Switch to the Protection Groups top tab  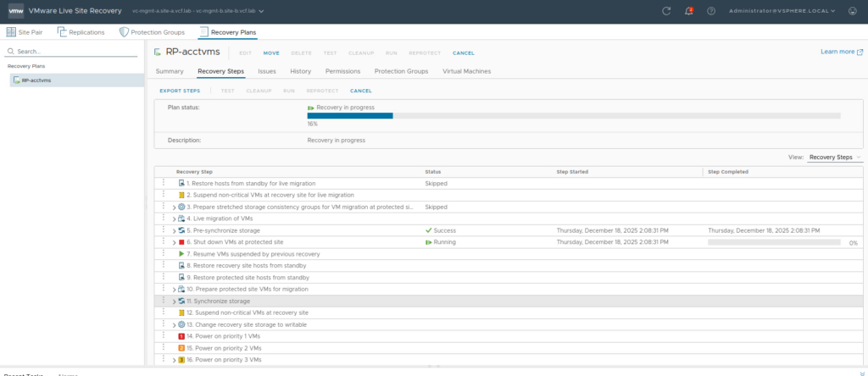(x=155, y=32)
